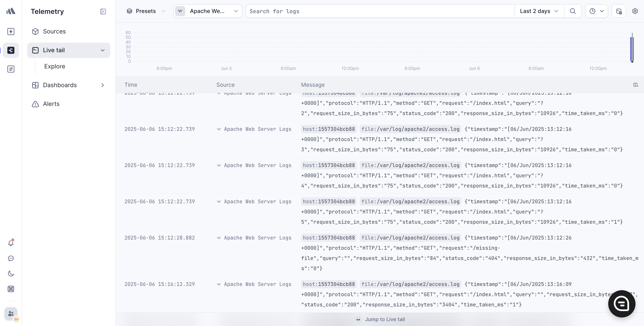Click the search magnifier icon
The image size is (644, 326).
tap(572, 11)
